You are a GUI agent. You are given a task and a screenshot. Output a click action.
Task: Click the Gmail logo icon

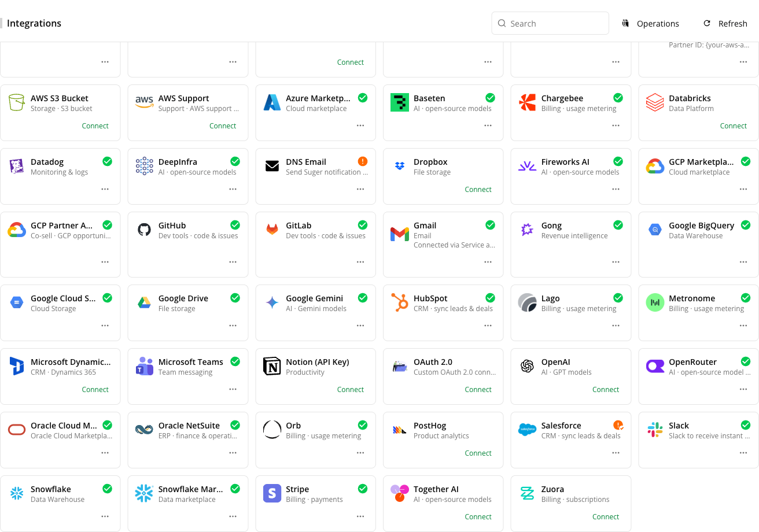click(x=400, y=234)
